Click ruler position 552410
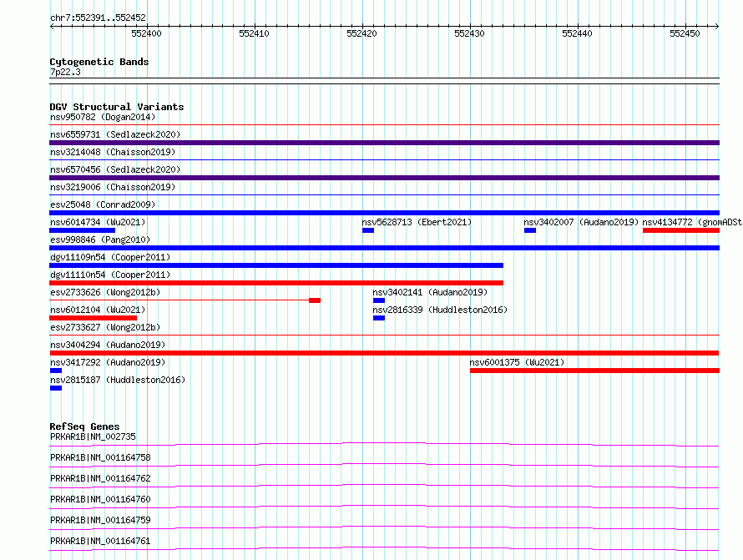Screen dimensions: 743x560 click(254, 33)
